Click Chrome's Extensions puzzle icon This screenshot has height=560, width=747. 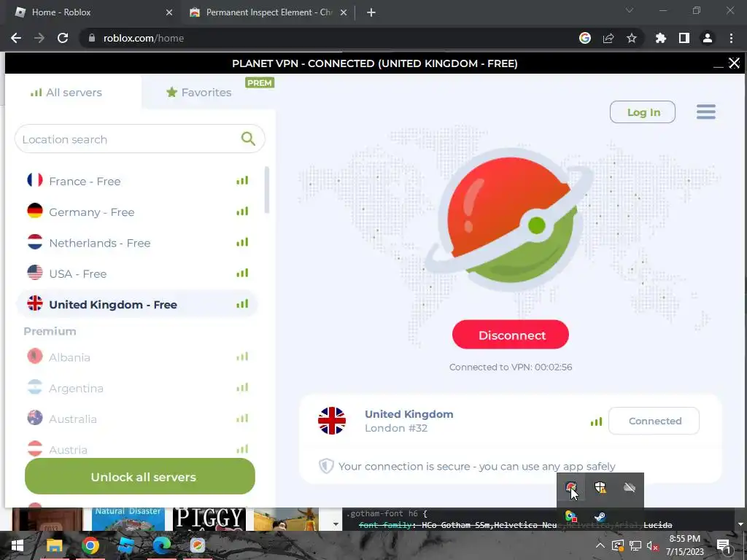[x=660, y=38]
